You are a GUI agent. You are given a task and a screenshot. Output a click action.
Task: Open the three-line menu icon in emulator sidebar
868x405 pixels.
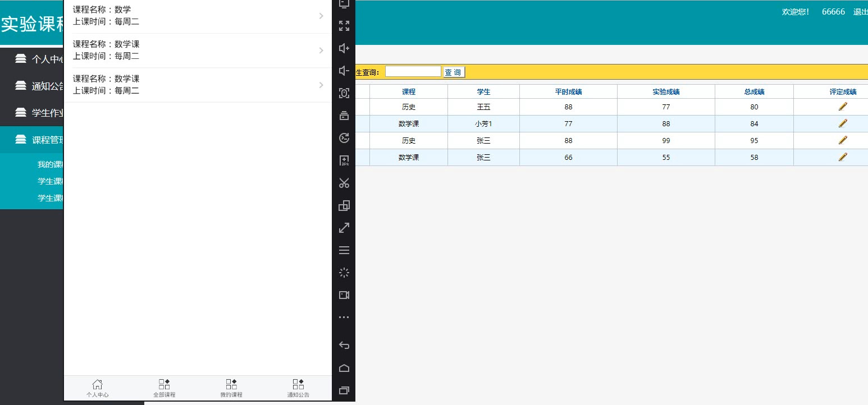[344, 250]
